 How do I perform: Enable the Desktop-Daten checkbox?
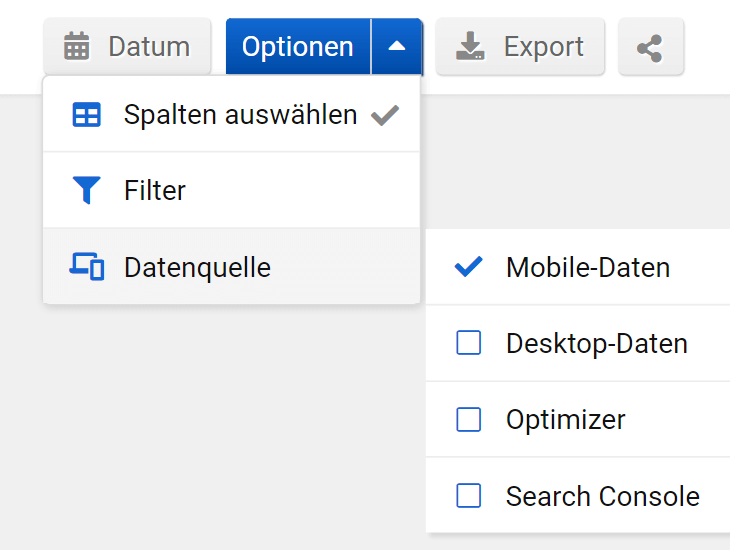[468, 343]
